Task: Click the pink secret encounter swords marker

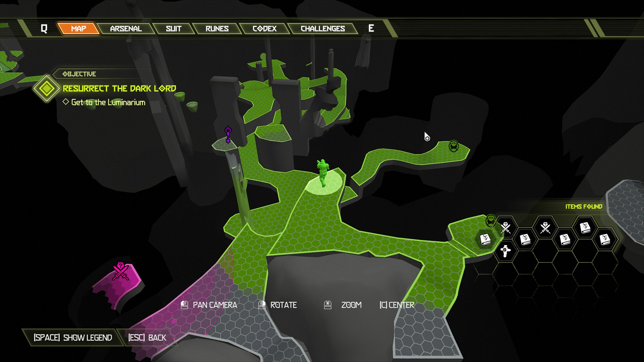Action: pos(120,271)
